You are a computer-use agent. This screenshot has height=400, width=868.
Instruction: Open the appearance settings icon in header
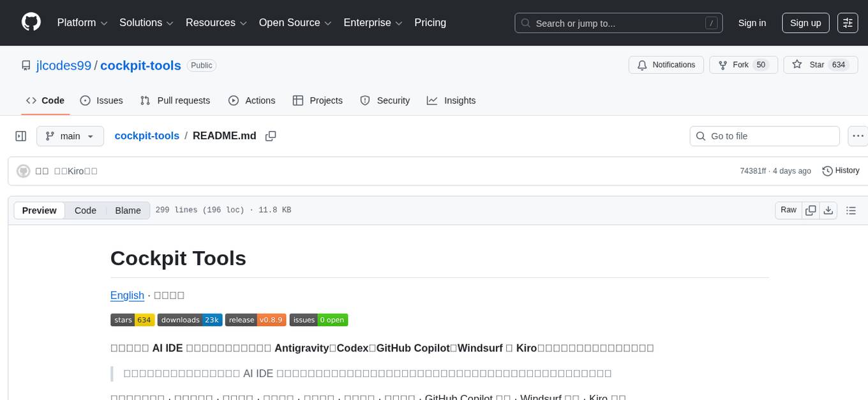[848, 23]
